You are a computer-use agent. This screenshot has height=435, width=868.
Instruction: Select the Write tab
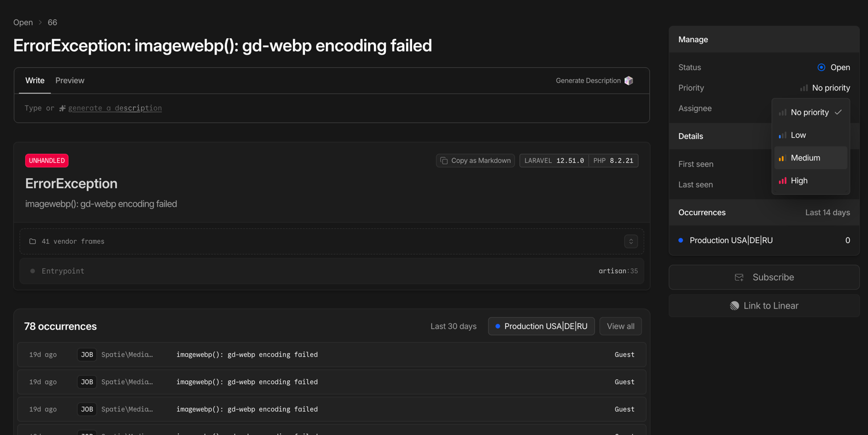(x=35, y=80)
